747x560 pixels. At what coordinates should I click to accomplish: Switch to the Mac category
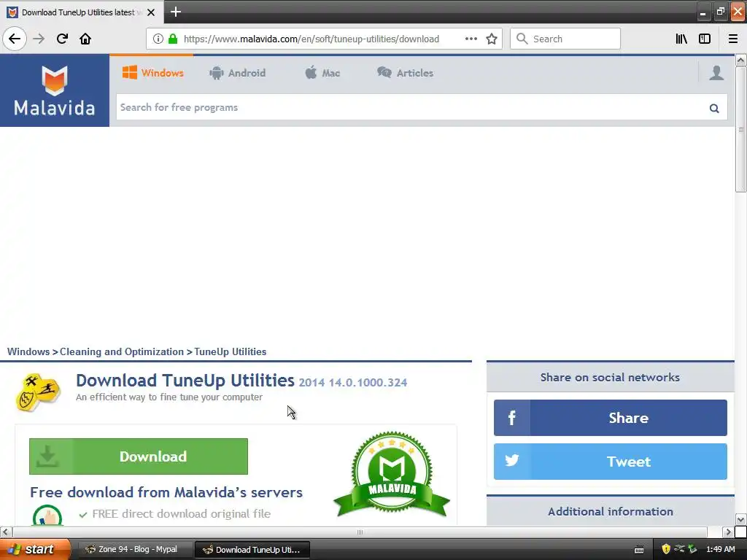(x=322, y=73)
